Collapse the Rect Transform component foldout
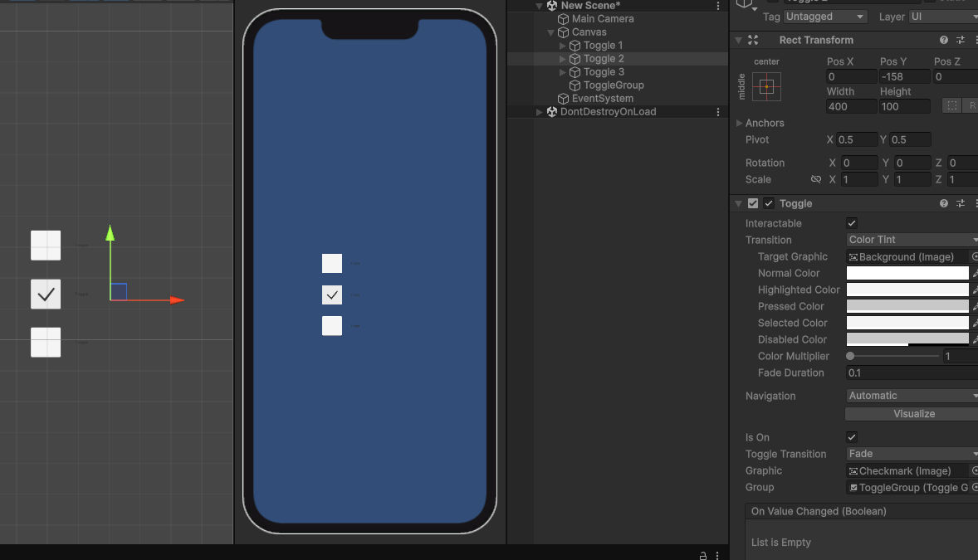Screen dimensions: 978x560 click(739, 40)
